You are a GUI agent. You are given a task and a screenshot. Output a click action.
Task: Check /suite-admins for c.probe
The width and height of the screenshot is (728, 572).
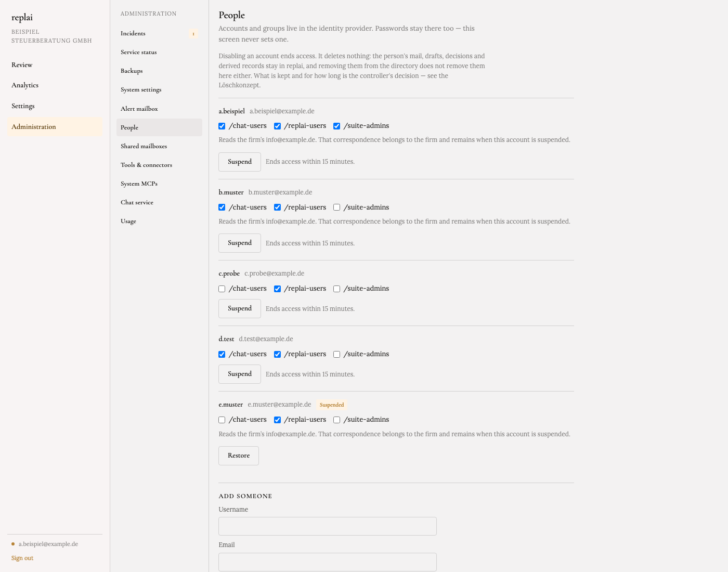point(337,289)
